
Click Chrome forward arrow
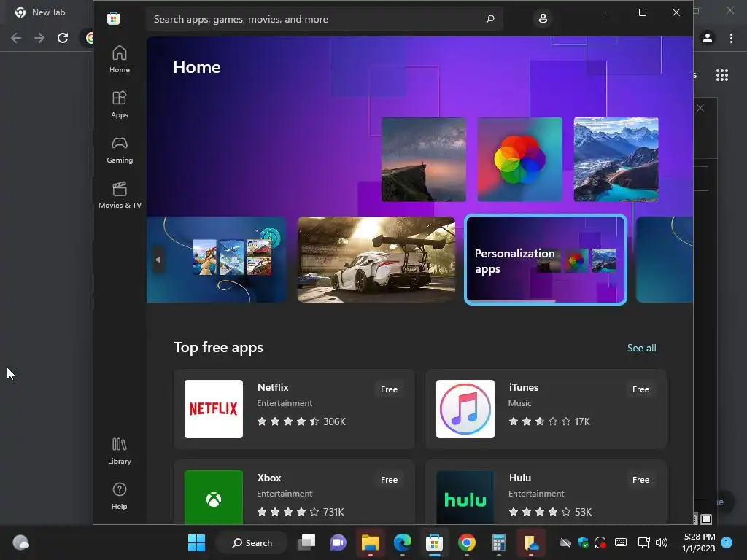(x=39, y=38)
